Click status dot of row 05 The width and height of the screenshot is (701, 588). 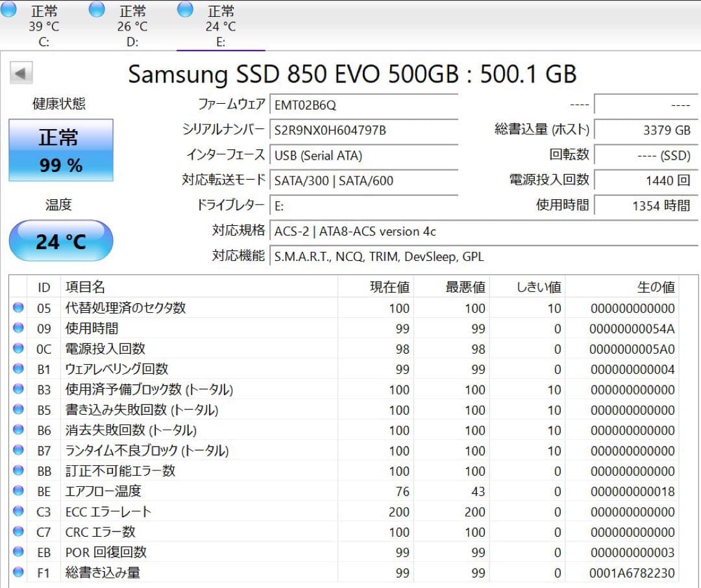[18, 307]
